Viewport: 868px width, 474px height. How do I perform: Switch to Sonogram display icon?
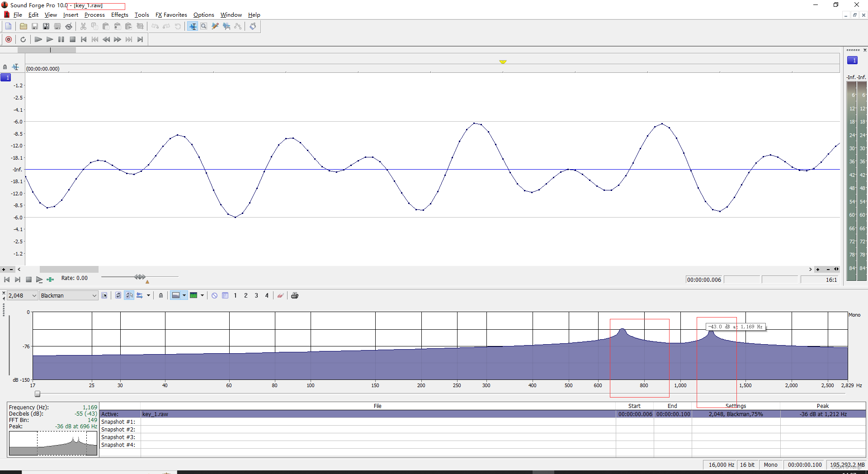193,295
